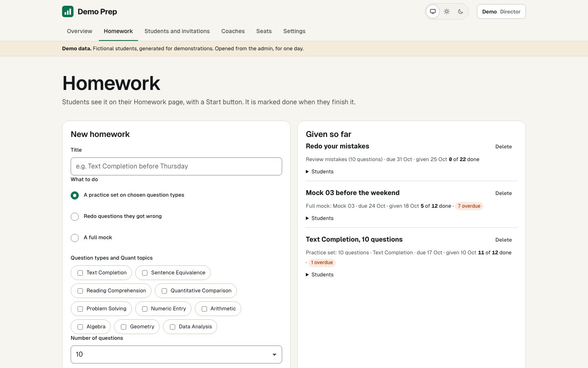Tick the Problem Solving checkbox
Screen dimensions: 588x368
80,309
